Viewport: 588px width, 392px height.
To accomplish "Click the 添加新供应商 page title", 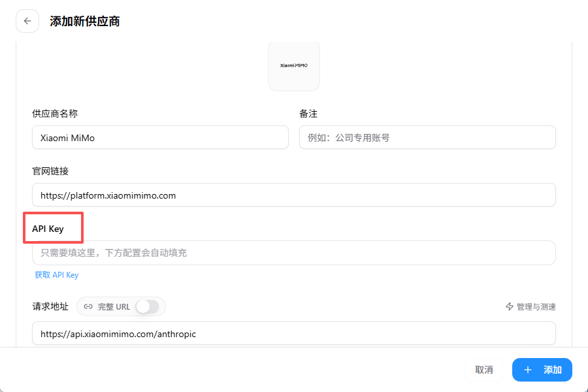I will (85, 22).
